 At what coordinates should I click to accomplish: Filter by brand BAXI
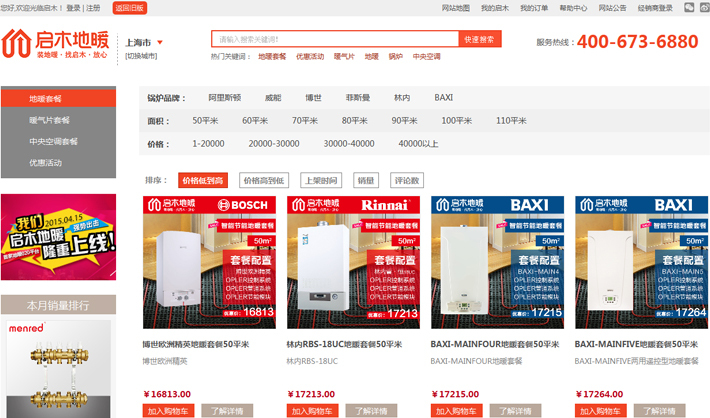tap(444, 97)
